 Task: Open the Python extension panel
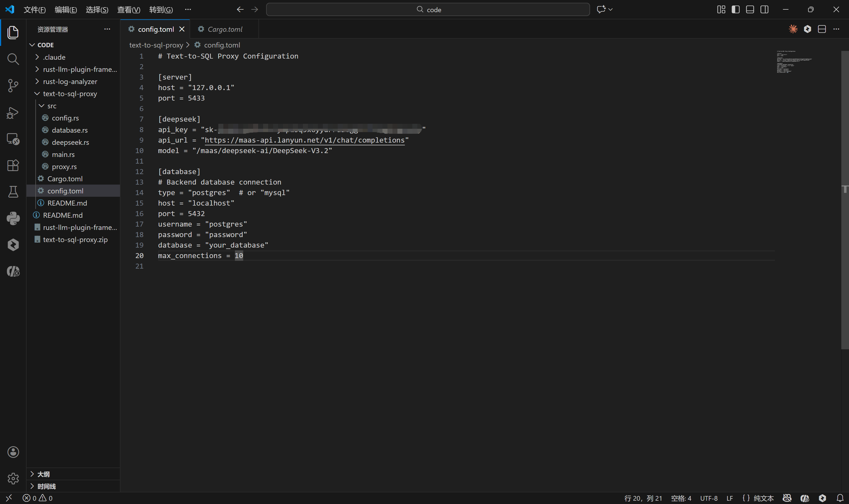(13, 218)
